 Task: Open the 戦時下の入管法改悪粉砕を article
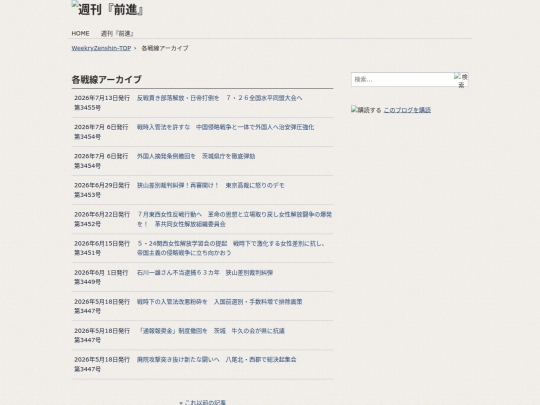[x=219, y=302]
